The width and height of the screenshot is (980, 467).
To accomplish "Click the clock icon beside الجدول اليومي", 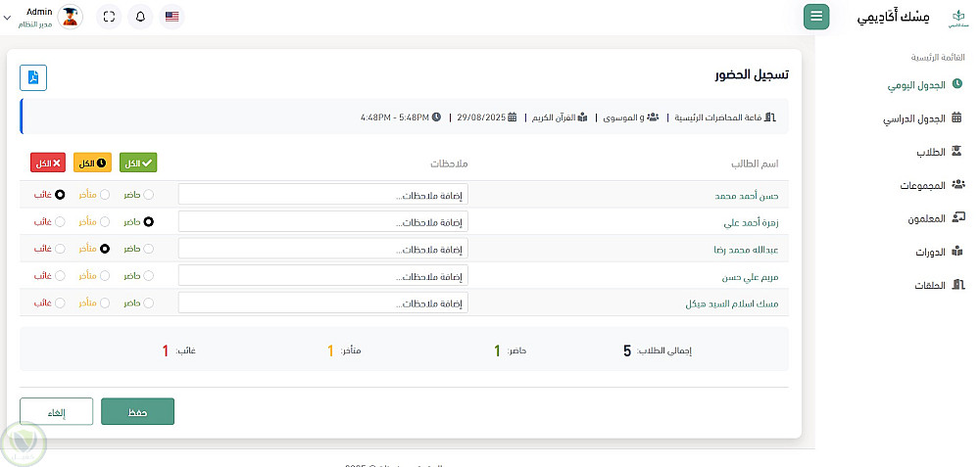I will [956, 83].
